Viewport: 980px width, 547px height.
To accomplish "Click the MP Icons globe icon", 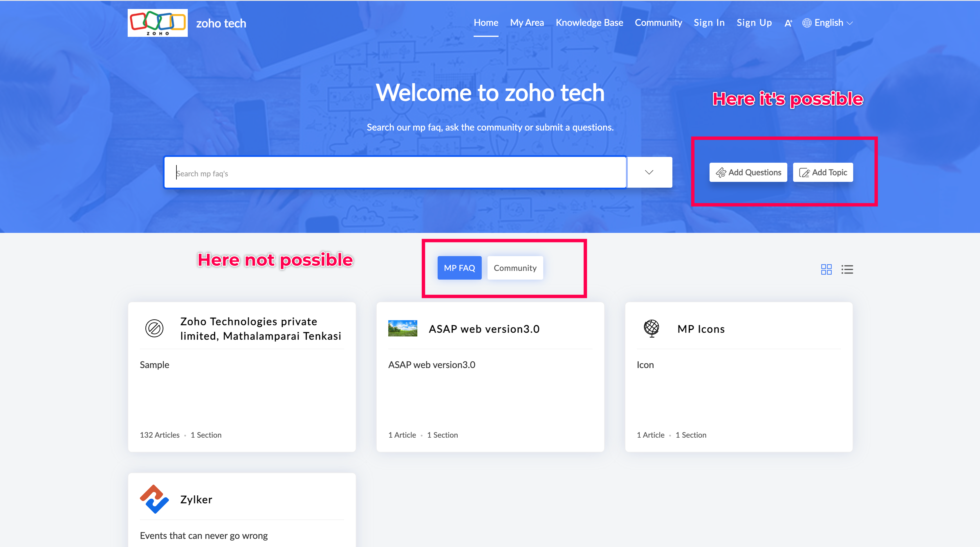I will pyautogui.click(x=651, y=328).
